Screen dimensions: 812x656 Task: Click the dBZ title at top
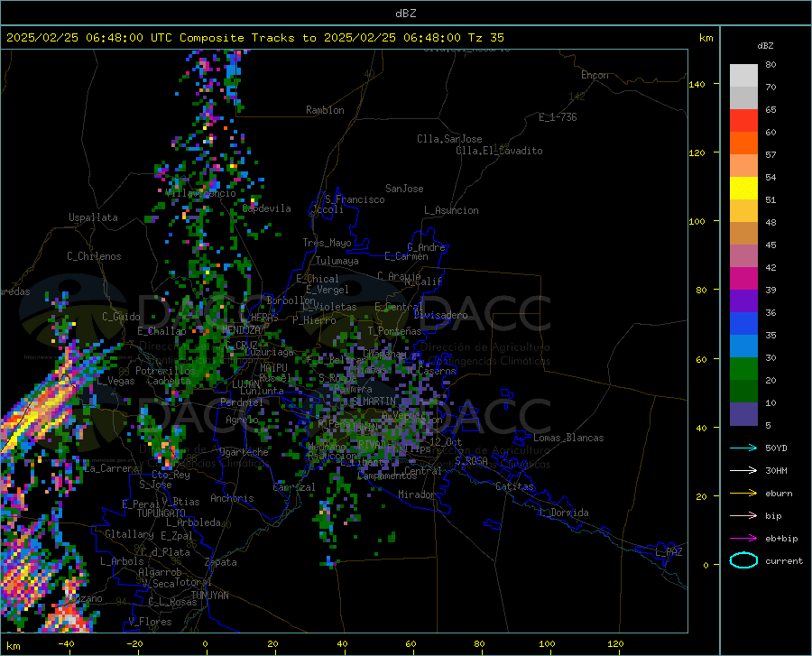click(x=405, y=14)
